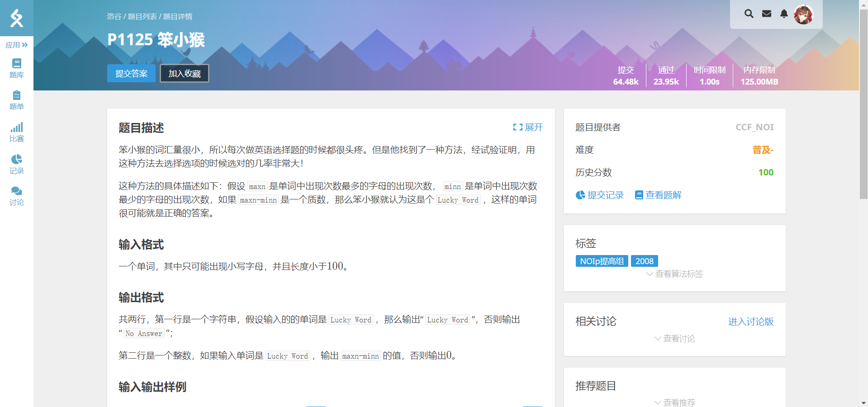Open the message envelope icon
The width and height of the screenshot is (868, 407).
[x=766, y=14]
